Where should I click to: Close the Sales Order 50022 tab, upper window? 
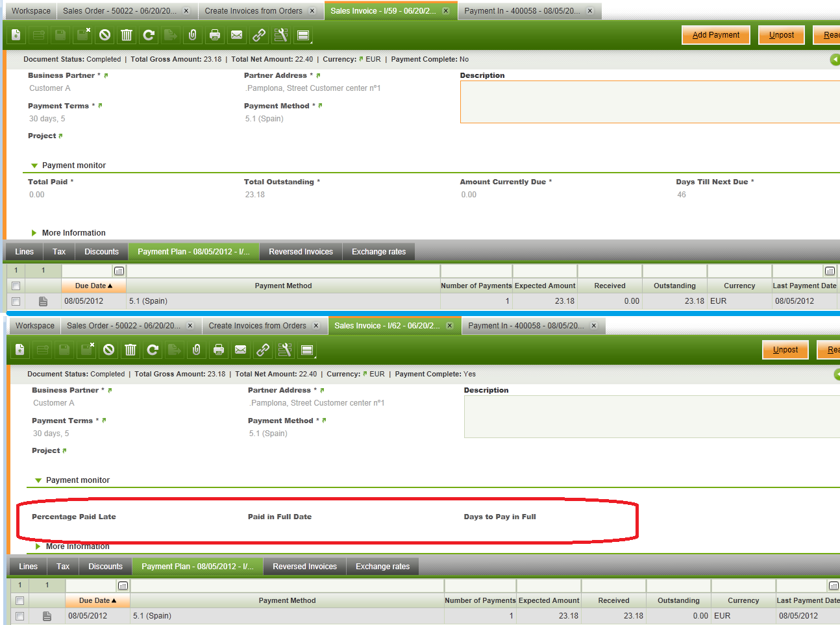pyautogui.click(x=186, y=11)
